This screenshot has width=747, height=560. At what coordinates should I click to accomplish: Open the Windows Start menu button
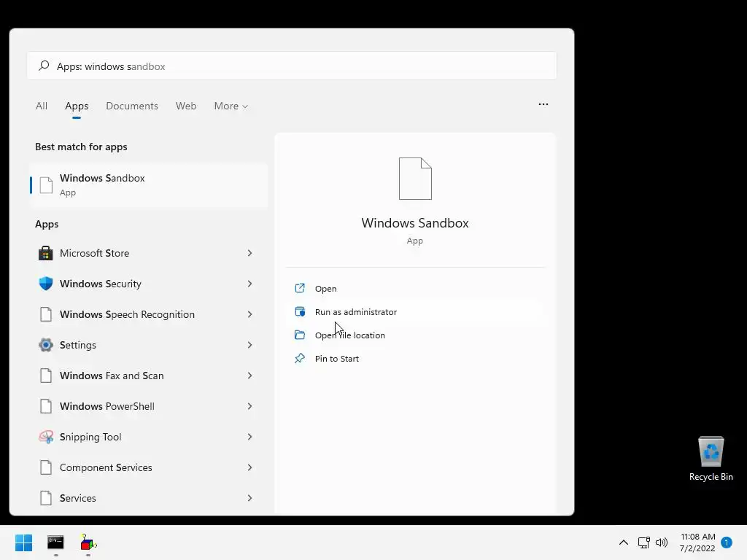[23, 542]
